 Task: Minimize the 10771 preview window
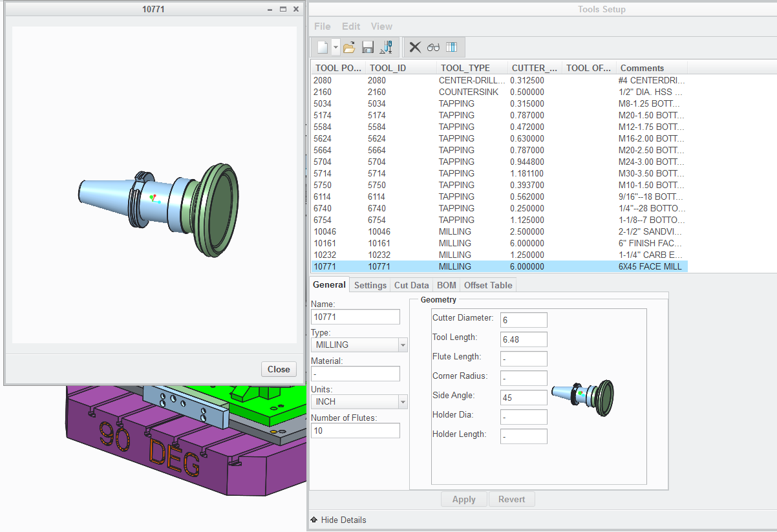[270, 9]
